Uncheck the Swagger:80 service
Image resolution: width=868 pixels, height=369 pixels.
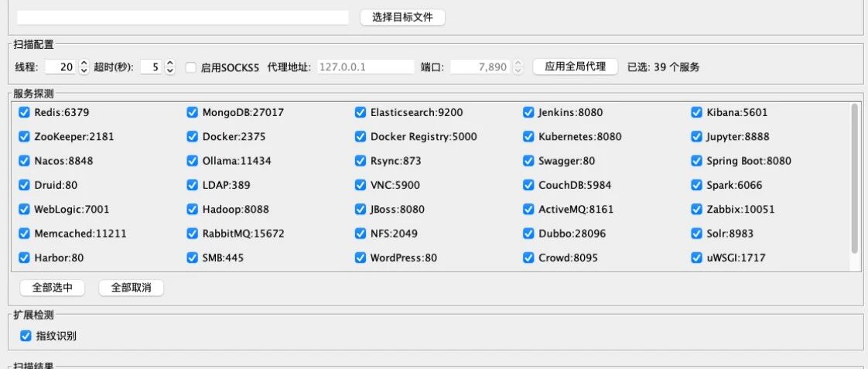pyautogui.click(x=528, y=161)
